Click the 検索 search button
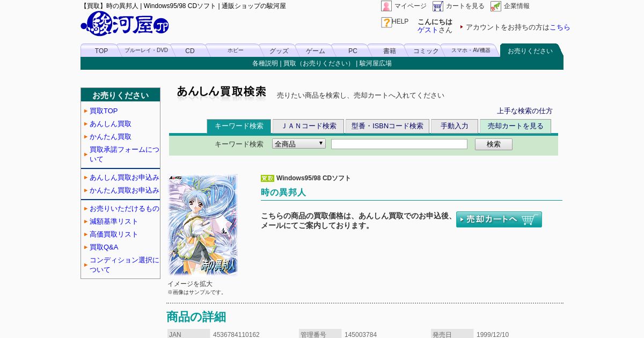 tap(494, 144)
